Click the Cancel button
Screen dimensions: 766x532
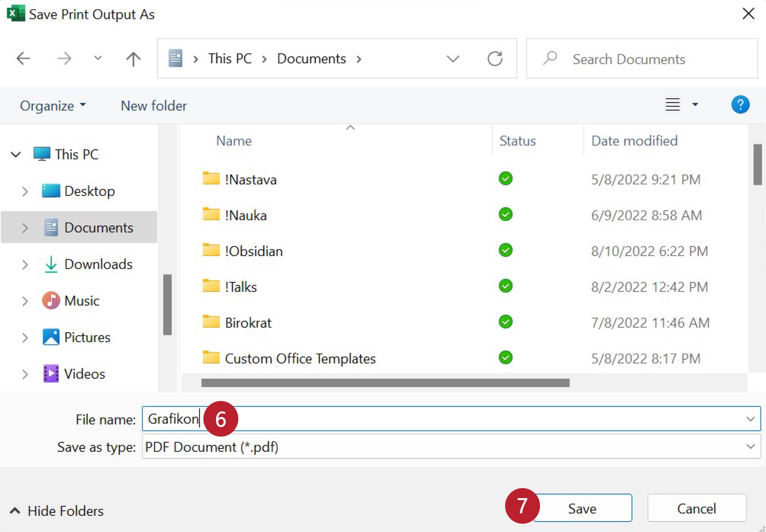click(x=696, y=509)
